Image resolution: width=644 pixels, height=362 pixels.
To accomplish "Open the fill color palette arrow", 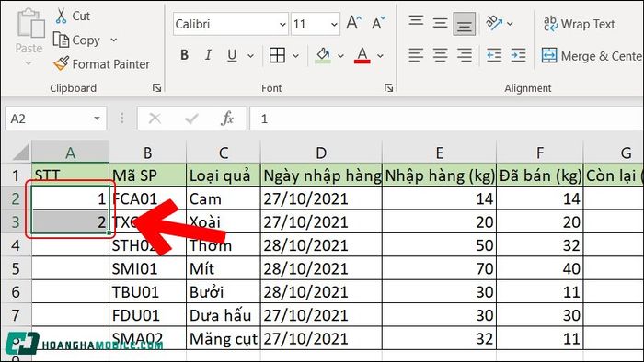I will pyautogui.click(x=340, y=56).
